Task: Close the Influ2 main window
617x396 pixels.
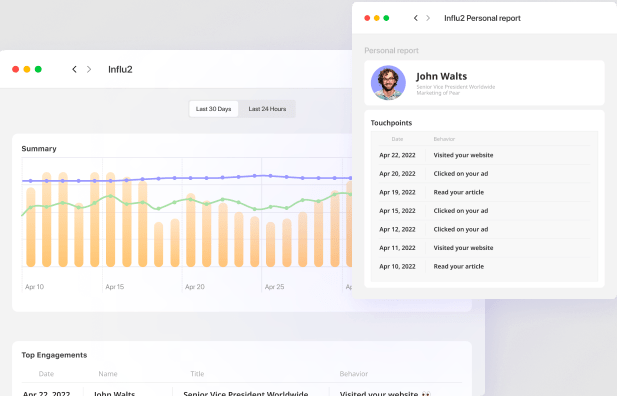Action: (15, 69)
